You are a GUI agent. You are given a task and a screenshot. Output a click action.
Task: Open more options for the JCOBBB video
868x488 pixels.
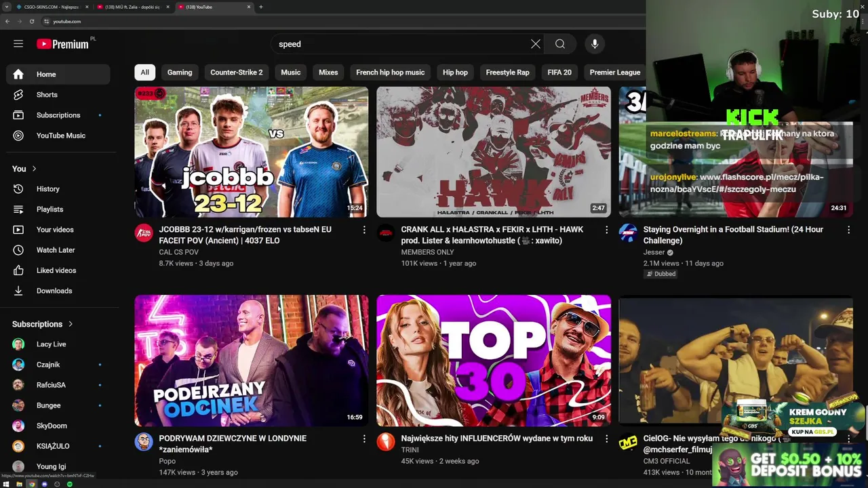coord(364,230)
